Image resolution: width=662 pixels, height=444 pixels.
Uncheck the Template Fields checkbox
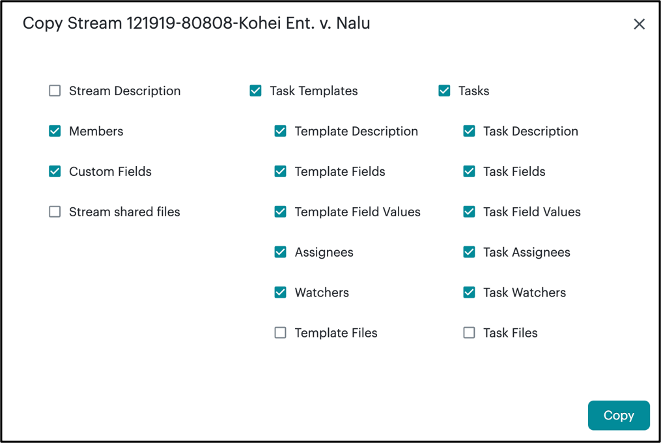pyautogui.click(x=281, y=172)
